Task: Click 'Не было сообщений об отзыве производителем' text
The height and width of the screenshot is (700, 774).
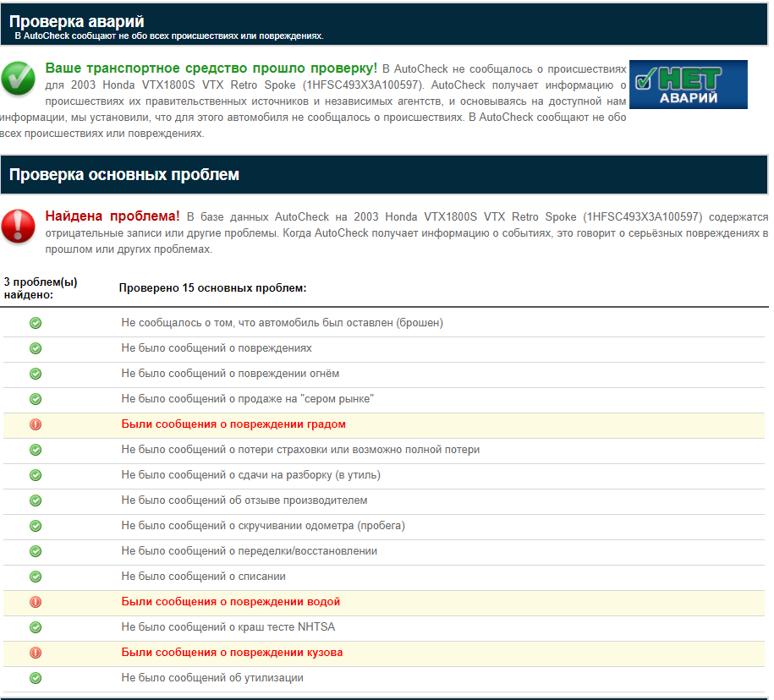Action: [x=244, y=500]
